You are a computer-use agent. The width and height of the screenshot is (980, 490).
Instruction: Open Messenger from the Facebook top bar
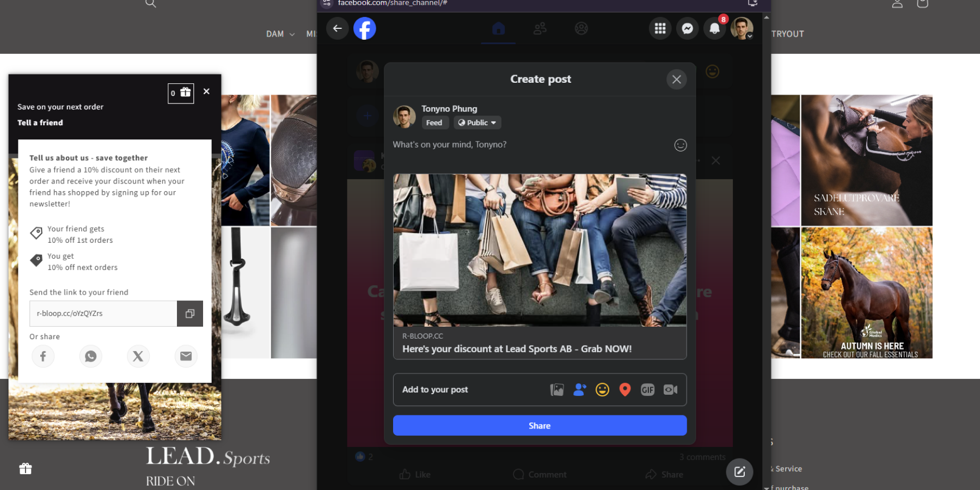pyautogui.click(x=687, y=28)
